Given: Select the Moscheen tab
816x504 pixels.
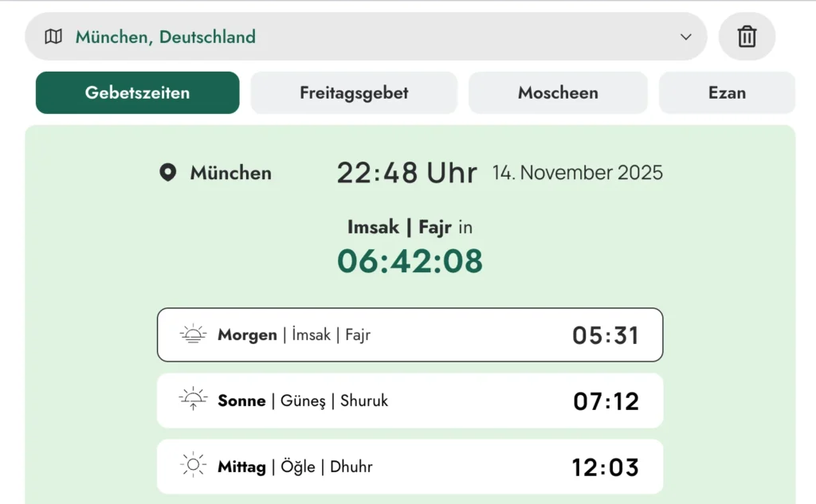Looking at the screenshot, I should point(558,92).
